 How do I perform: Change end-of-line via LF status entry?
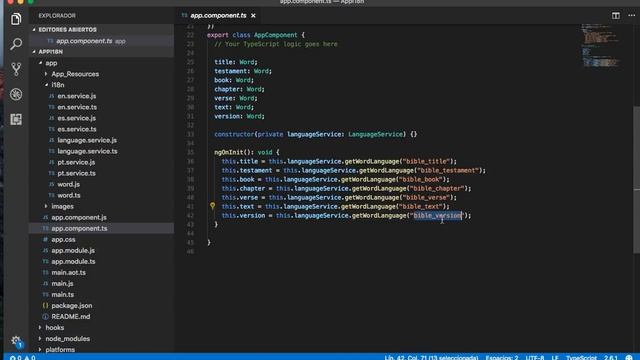pyautogui.click(x=555, y=357)
